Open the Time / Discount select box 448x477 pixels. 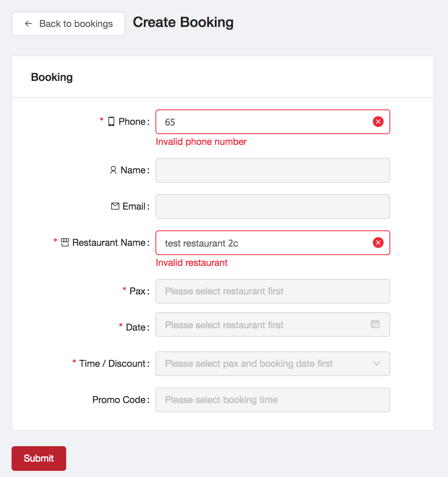[273, 364]
